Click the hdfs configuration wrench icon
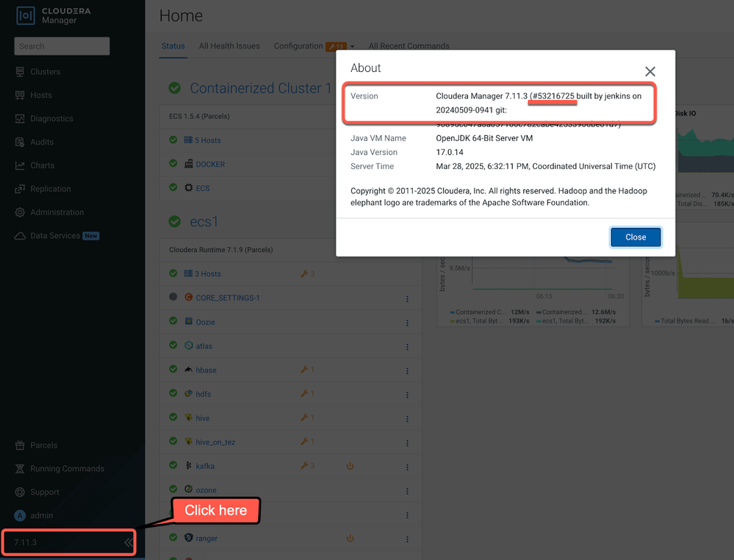734x560 pixels. [x=304, y=394]
